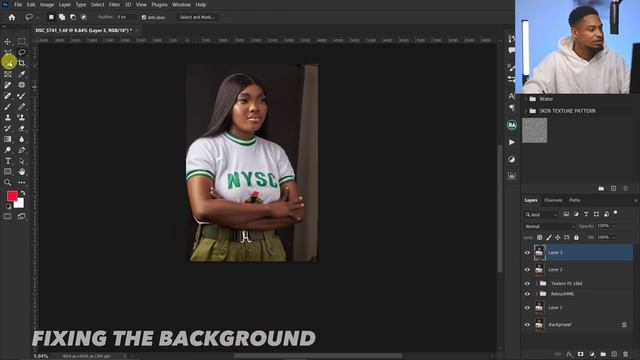
Task: Click Add to selection mode button
Action: coord(62,17)
